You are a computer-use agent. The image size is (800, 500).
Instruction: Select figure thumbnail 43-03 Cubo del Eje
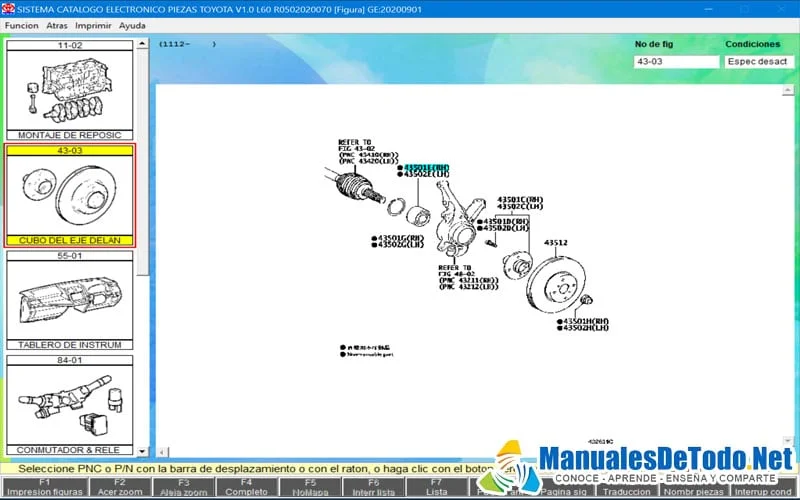click(x=69, y=195)
